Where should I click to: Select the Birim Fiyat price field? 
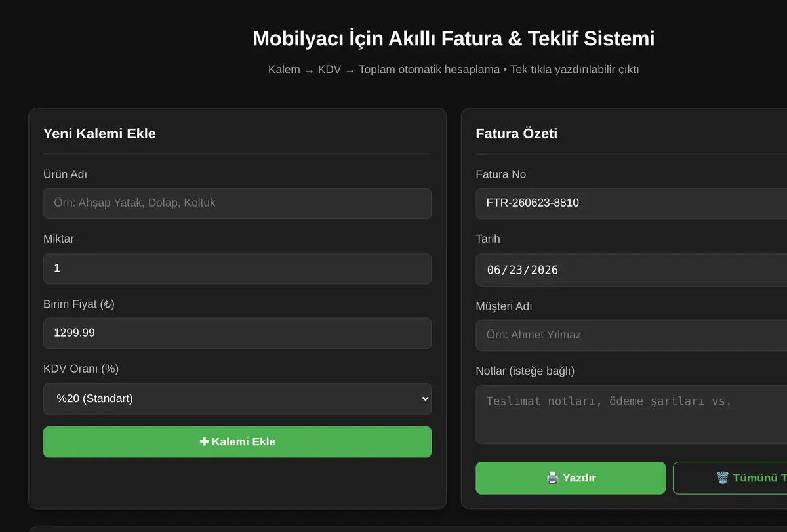(237, 333)
